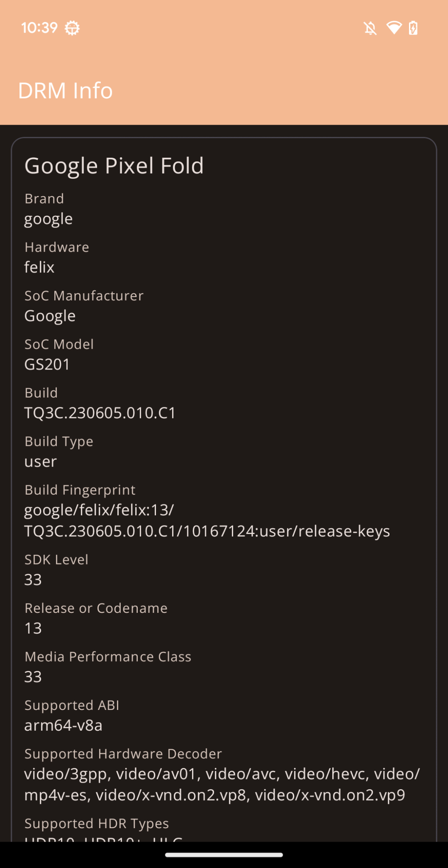The height and width of the screenshot is (868, 448).
Task: Select the DRM Info app bar title
Action: point(66,90)
